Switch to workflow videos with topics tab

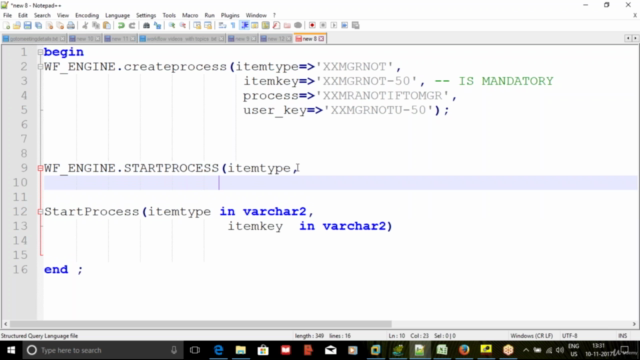tap(182, 39)
